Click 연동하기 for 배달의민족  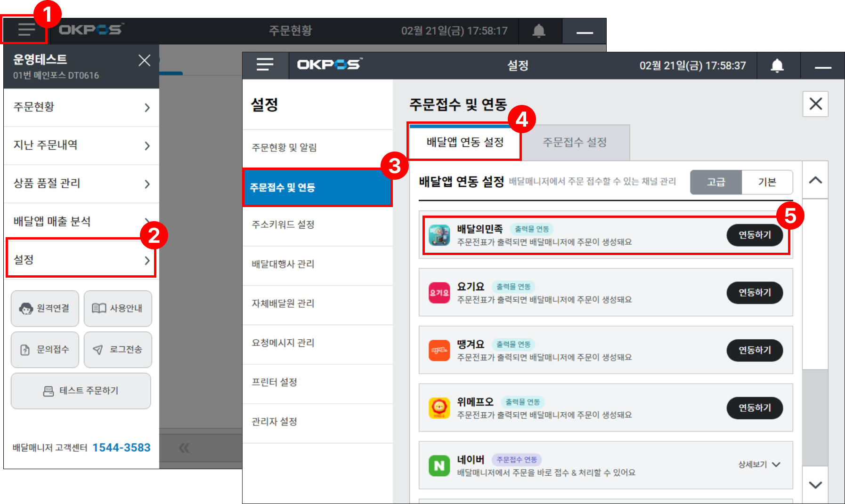(x=754, y=235)
